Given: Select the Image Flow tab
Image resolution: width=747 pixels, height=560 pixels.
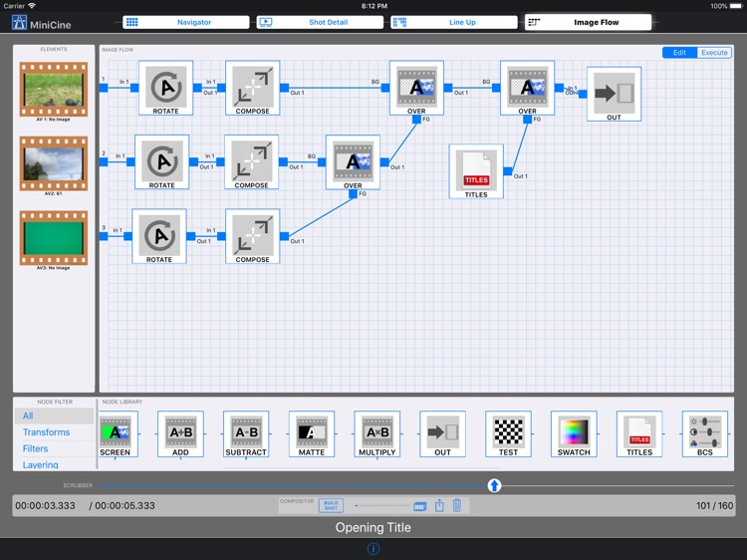Looking at the screenshot, I should point(588,22).
